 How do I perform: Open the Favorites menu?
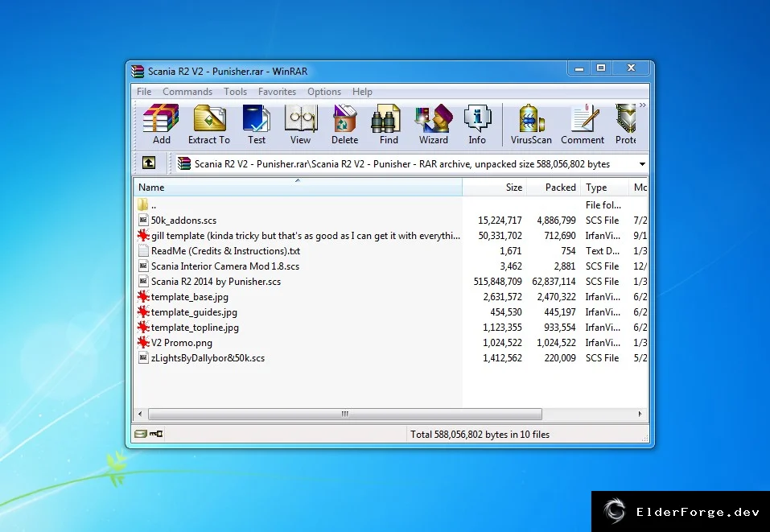point(277,92)
